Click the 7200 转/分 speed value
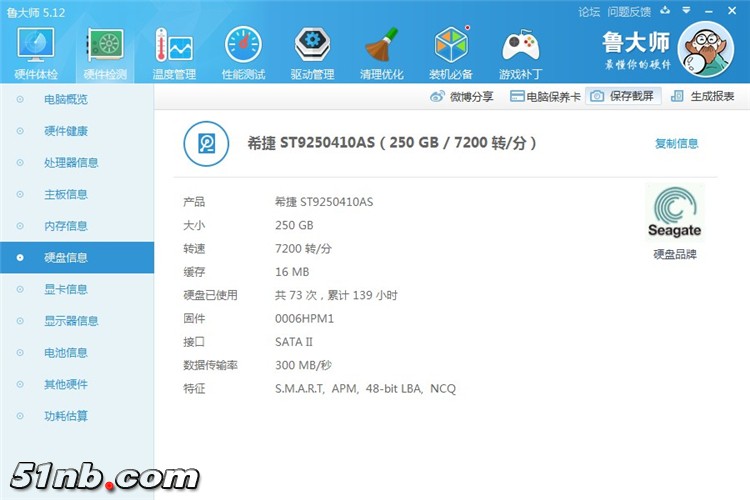This screenshot has height=500, width=750. 303,249
